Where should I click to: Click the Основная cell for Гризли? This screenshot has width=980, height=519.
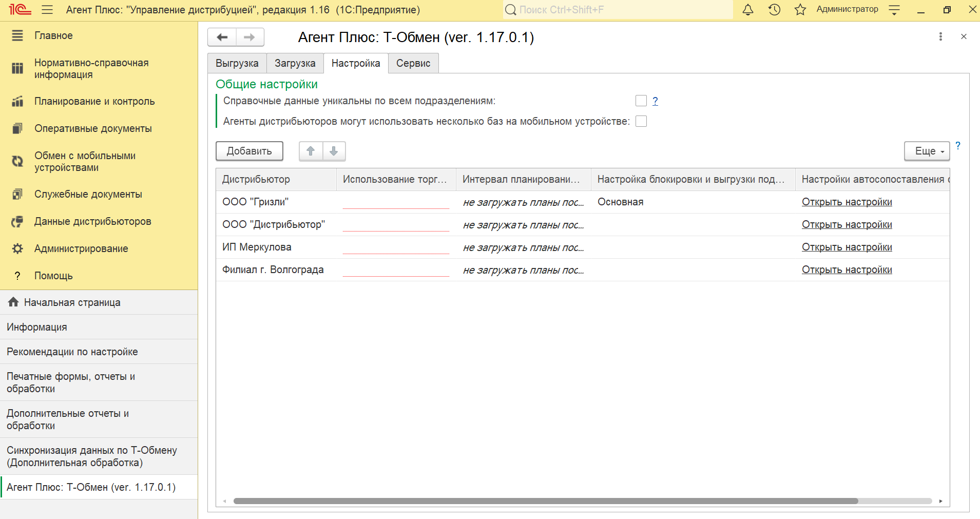click(x=693, y=202)
